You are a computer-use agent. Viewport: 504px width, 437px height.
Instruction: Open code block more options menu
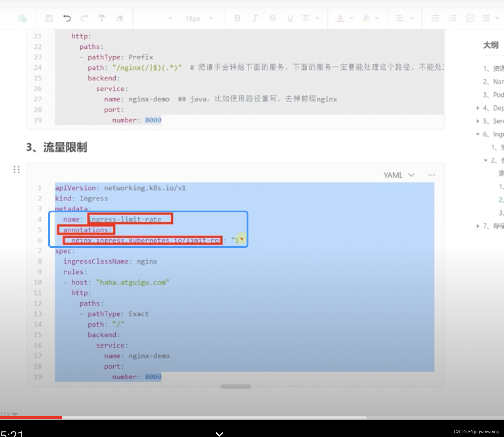[x=432, y=175]
